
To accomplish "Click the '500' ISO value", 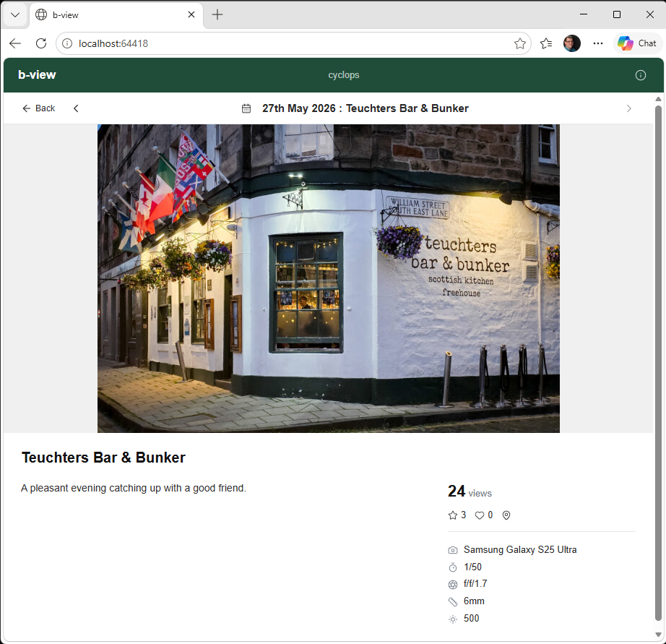I will 472,619.
